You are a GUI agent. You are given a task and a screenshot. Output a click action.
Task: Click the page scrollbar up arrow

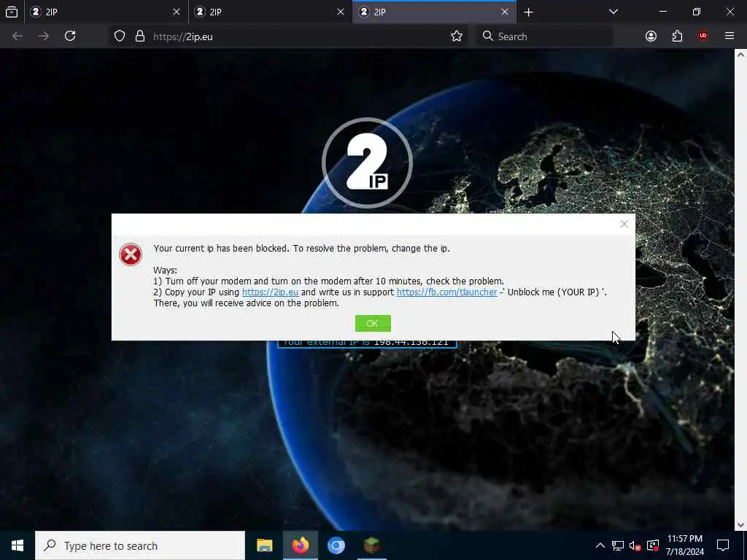tap(740, 55)
